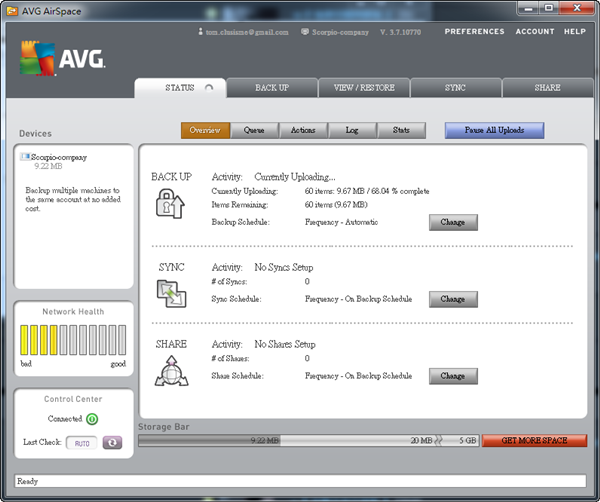The image size is (600, 502).
Task: Open the STATUS tab
Action: (180, 88)
